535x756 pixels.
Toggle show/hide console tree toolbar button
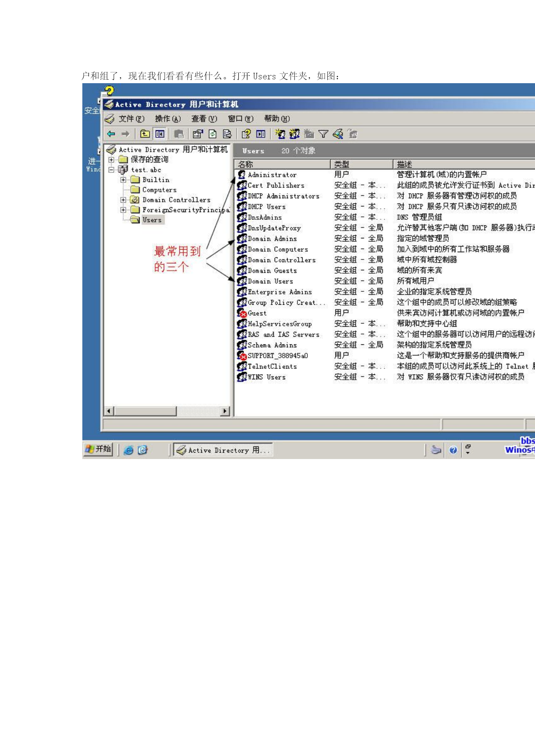(x=160, y=134)
